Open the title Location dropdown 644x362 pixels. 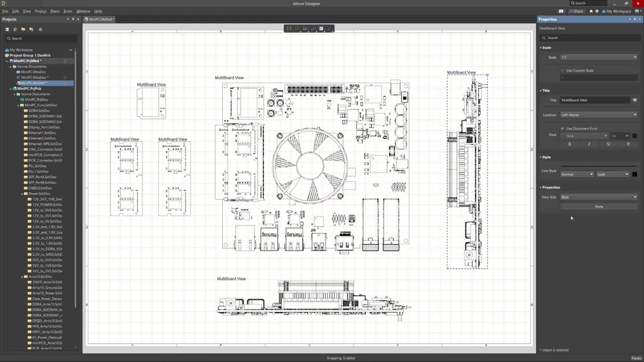pyautogui.click(x=599, y=115)
